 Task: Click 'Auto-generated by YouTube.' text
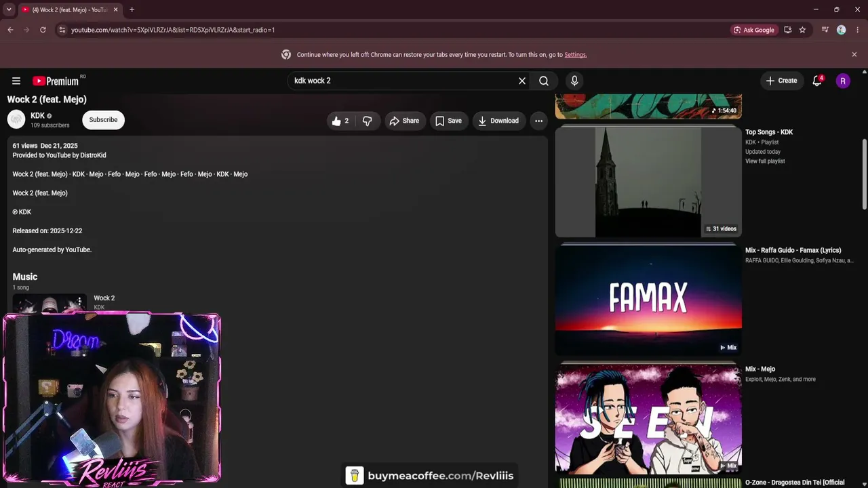click(52, 250)
